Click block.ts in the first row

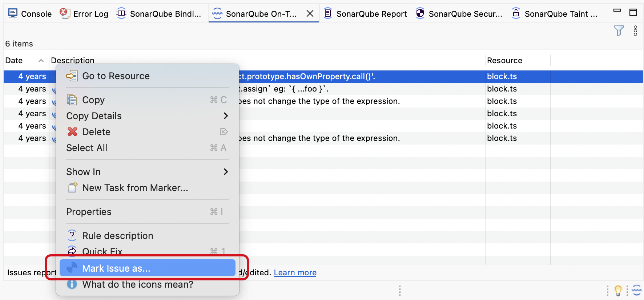tap(502, 76)
